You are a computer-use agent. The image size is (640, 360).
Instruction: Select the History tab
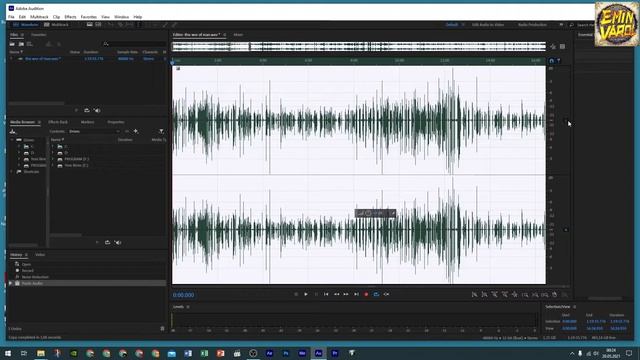(16, 255)
